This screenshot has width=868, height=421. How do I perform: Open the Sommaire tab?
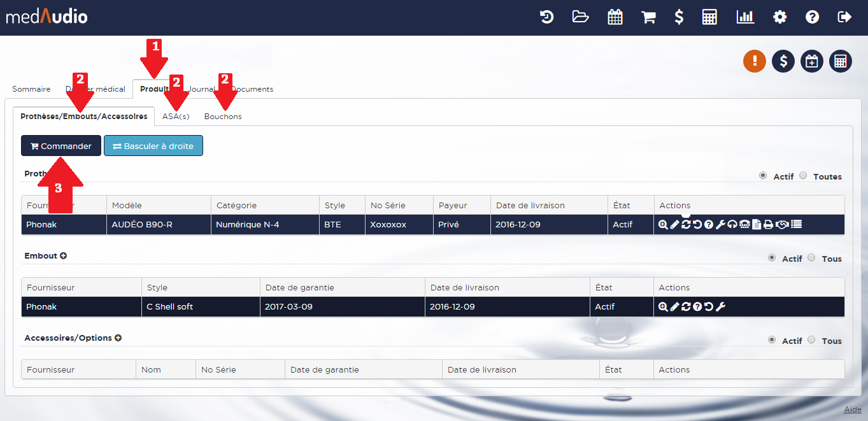(x=31, y=89)
